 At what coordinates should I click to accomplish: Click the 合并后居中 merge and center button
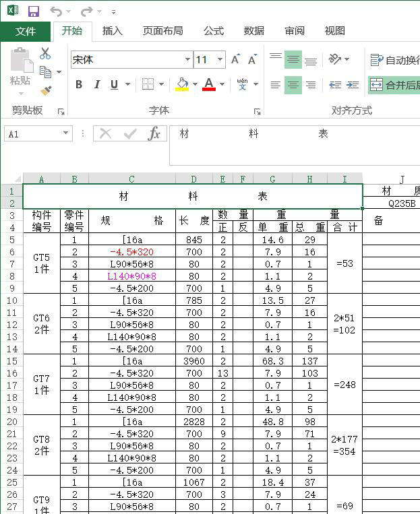click(394, 86)
